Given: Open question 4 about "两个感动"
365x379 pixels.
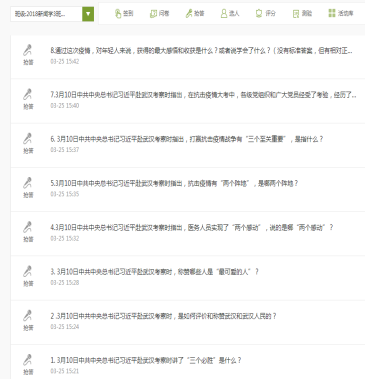Looking at the screenshot, I should coord(192,228).
